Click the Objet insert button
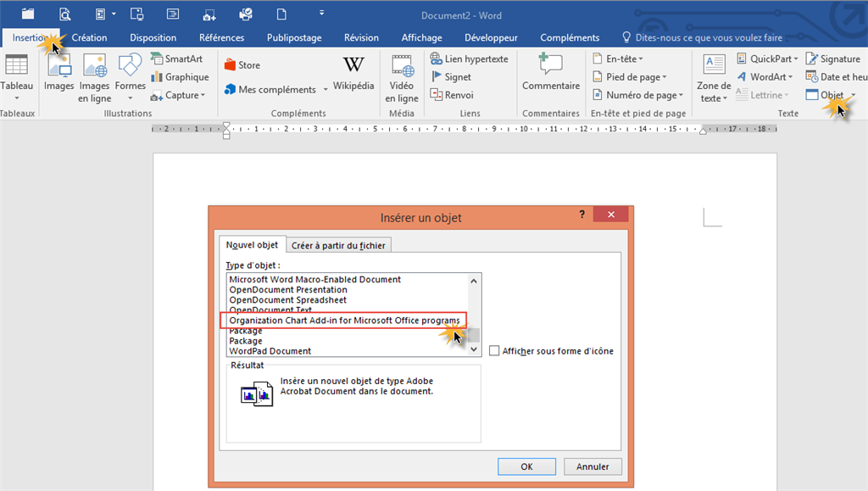Image resolution: width=868 pixels, height=491 pixels. 825,95
